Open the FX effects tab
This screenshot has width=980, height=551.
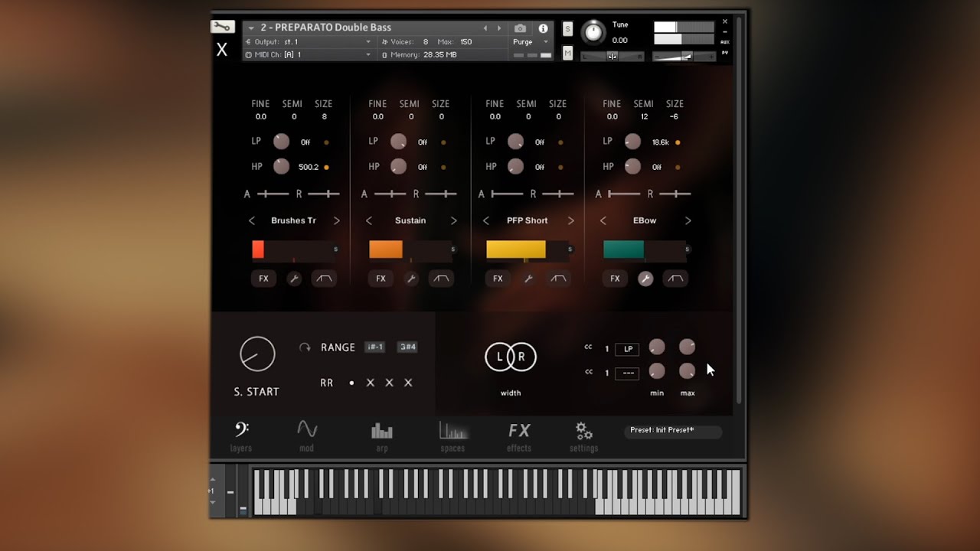pos(519,436)
